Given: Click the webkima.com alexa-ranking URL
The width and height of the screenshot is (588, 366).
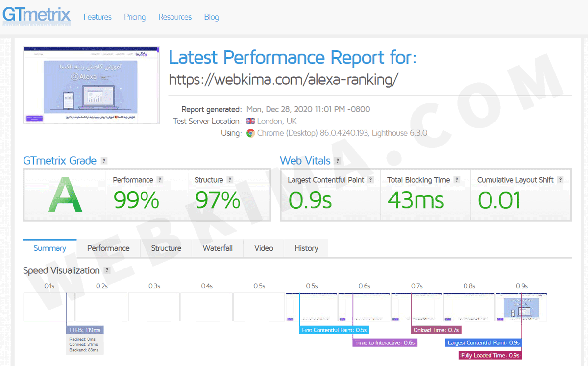Looking at the screenshot, I should point(284,79).
